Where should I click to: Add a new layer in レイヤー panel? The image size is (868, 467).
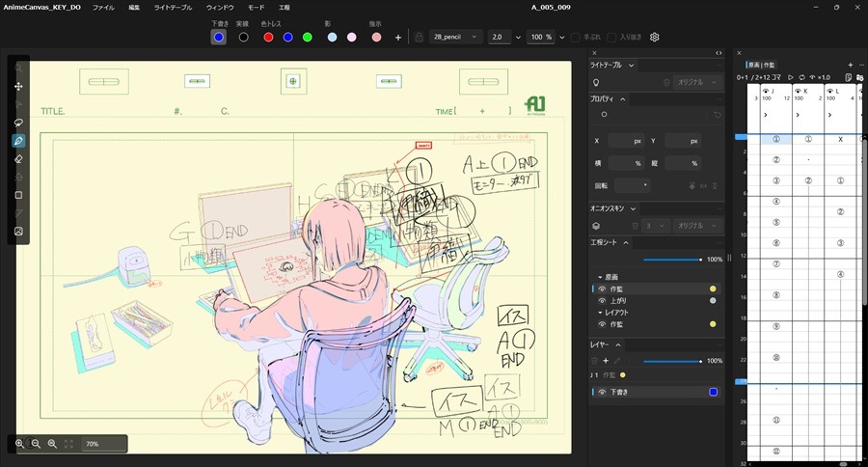(x=606, y=361)
